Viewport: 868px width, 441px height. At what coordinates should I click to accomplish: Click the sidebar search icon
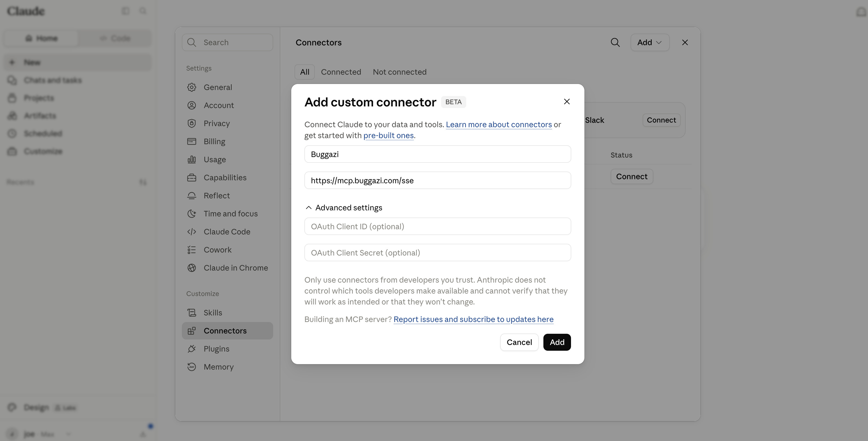coord(143,11)
